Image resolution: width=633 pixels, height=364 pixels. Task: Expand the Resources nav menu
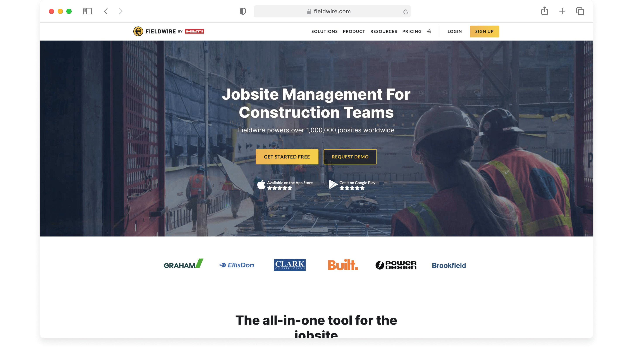(384, 32)
